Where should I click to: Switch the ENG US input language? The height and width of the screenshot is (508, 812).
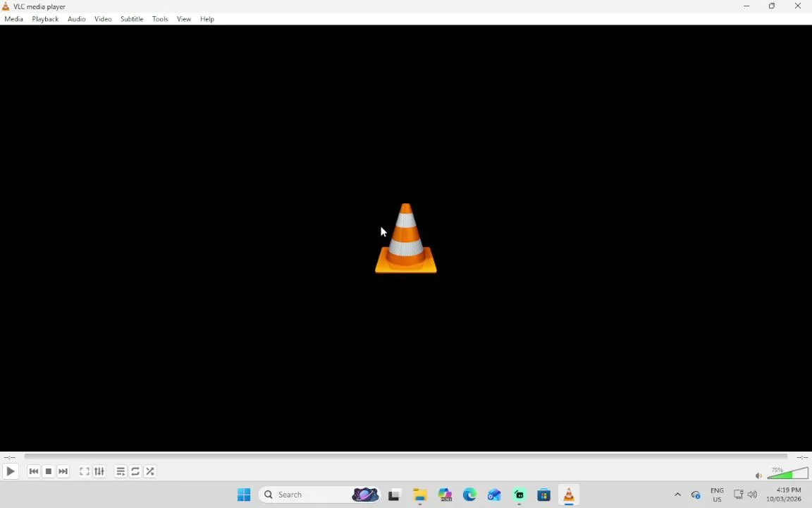[718, 495]
